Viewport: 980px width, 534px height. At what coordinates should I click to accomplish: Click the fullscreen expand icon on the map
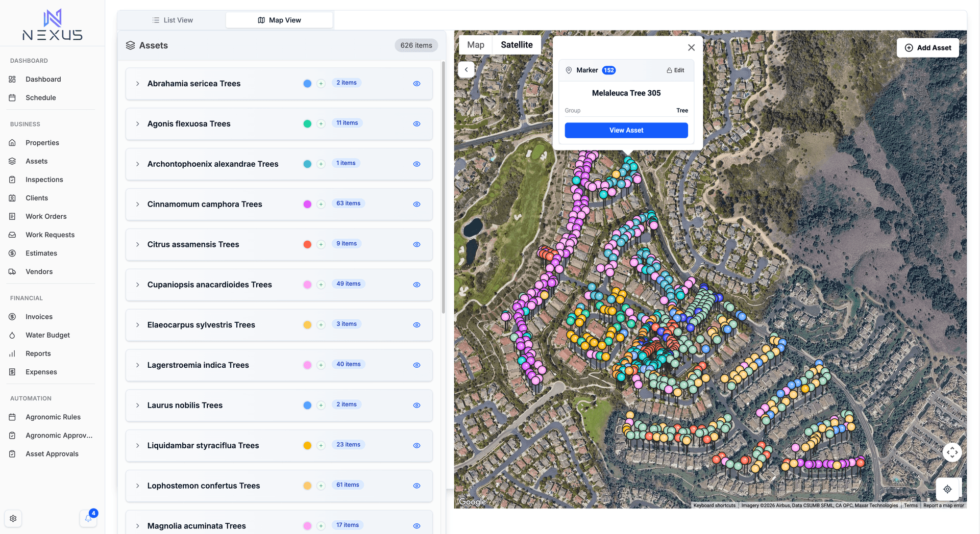click(952, 452)
